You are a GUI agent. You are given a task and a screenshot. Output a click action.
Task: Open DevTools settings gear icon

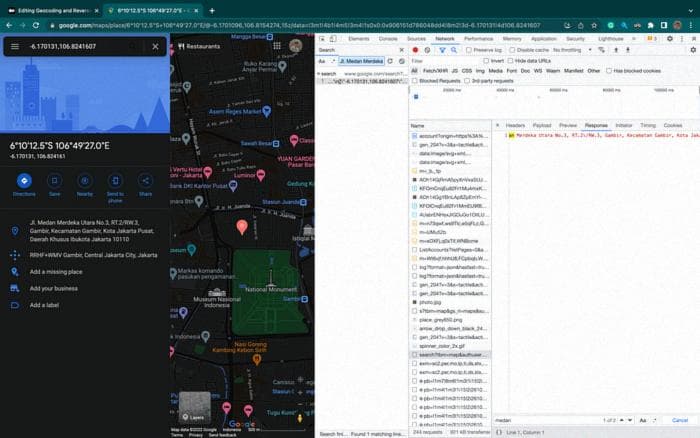click(670, 39)
